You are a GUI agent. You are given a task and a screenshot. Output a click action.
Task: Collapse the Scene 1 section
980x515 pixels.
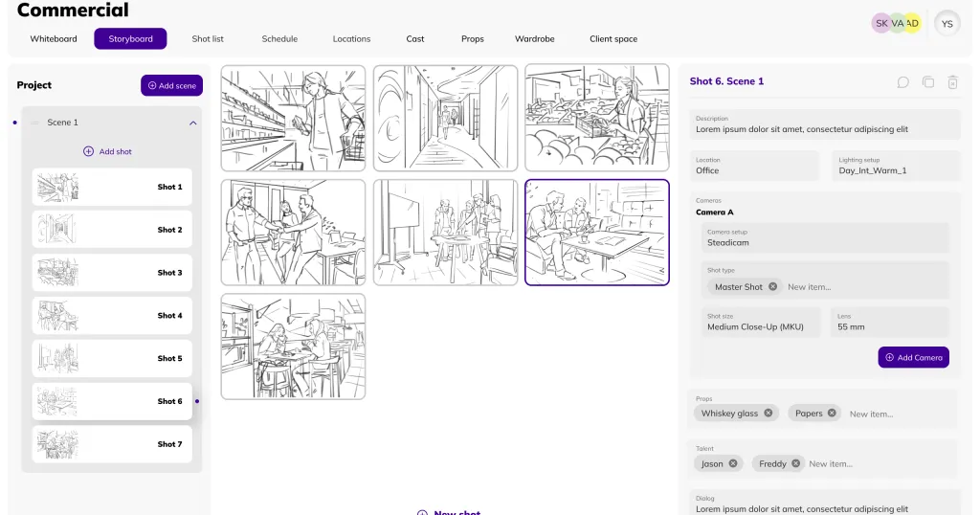(x=192, y=123)
